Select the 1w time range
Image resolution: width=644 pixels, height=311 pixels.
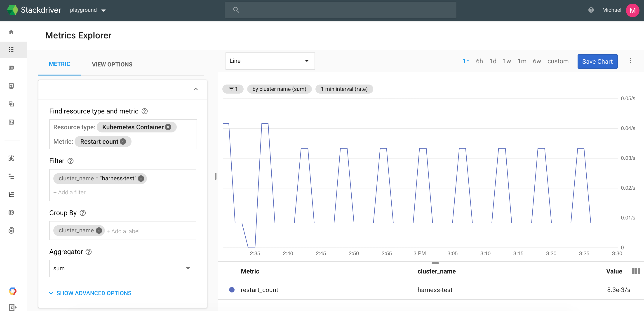coord(507,61)
